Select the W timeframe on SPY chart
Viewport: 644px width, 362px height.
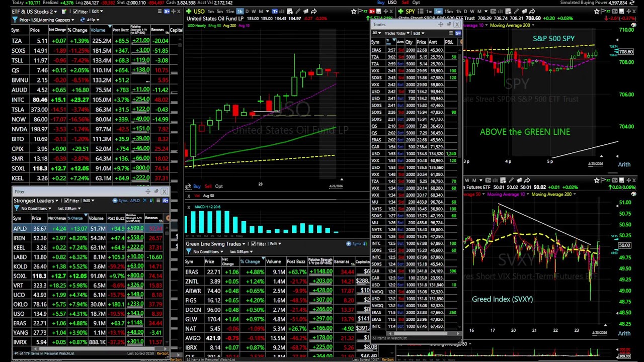472,12
